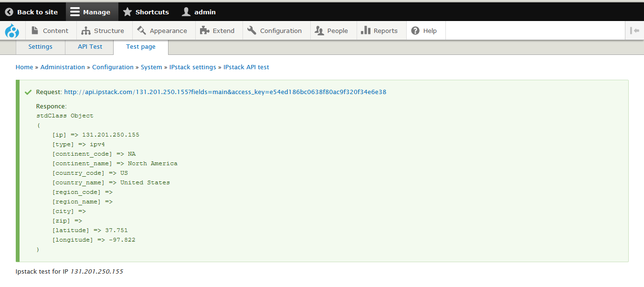644x287 pixels.
Task: Open the Administration breadcrumb link
Action: [63, 67]
